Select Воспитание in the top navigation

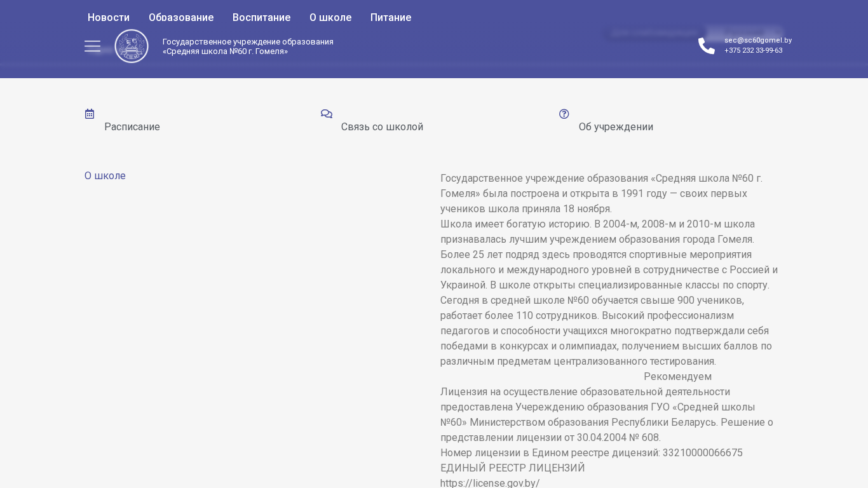[261, 18]
